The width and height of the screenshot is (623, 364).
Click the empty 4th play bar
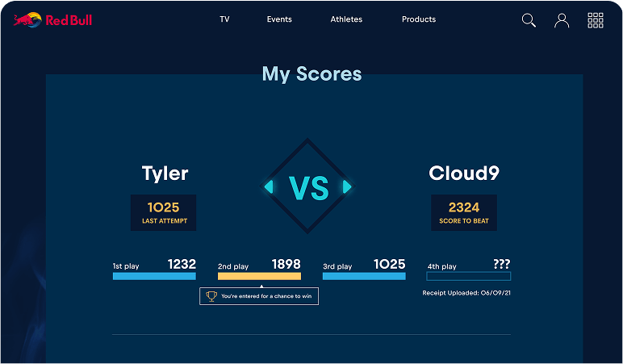point(468,276)
